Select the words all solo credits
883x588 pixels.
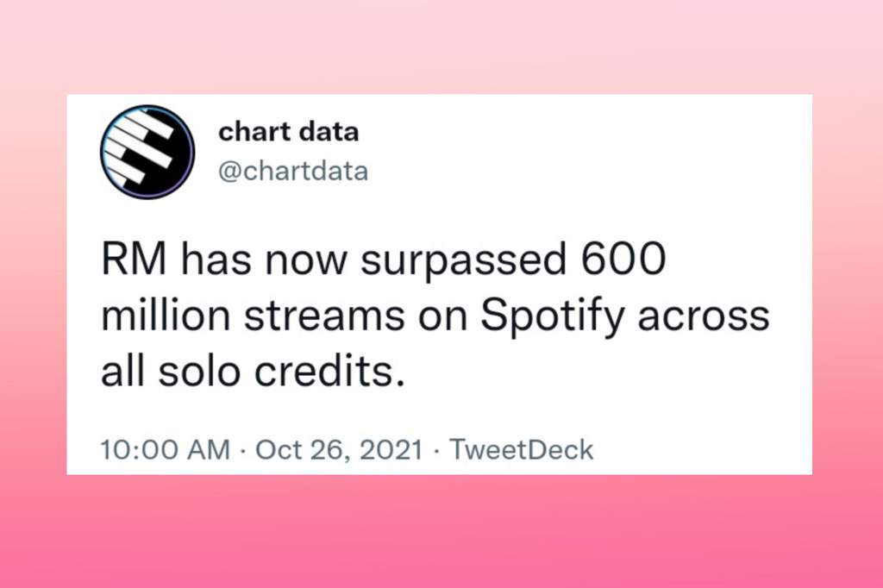pos(253,372)
